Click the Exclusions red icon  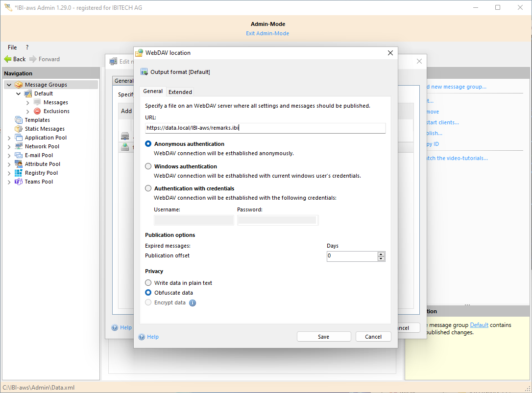pos(37,111)
